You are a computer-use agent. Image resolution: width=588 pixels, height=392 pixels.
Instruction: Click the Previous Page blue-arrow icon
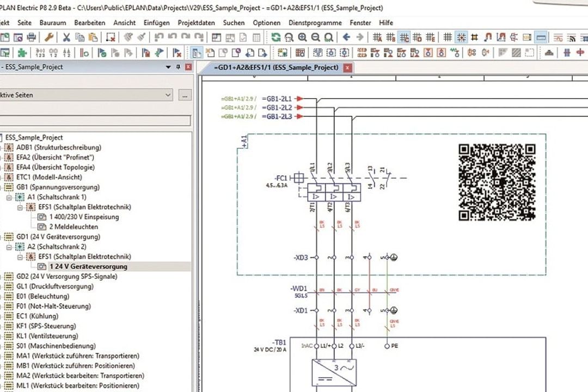(x=250, y=52)
